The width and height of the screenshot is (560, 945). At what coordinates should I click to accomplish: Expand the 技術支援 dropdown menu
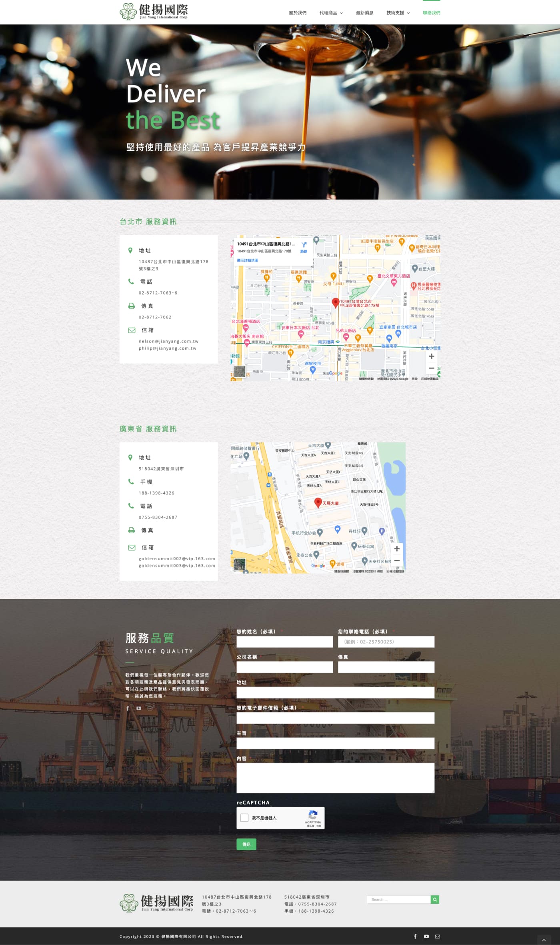tap(398, 13)
